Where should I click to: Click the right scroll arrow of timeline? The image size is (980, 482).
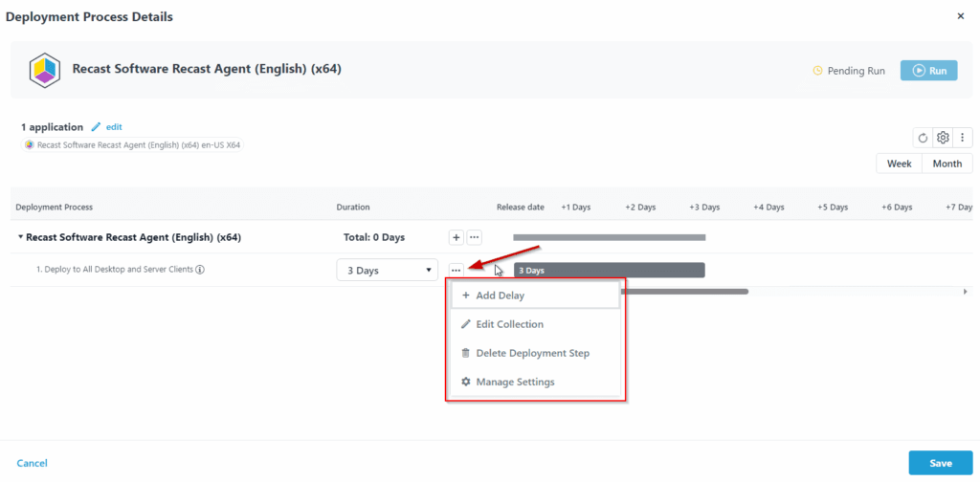point(965,291)
